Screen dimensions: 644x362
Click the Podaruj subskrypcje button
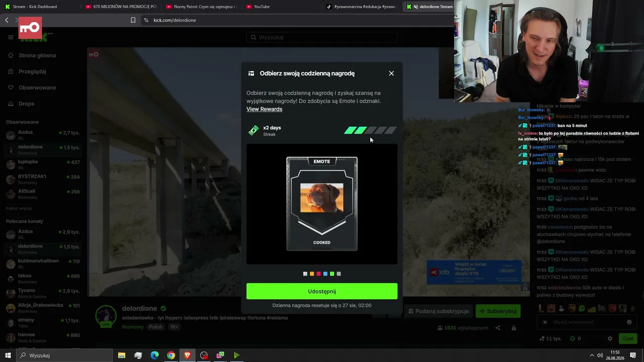[x=438, y=311]
